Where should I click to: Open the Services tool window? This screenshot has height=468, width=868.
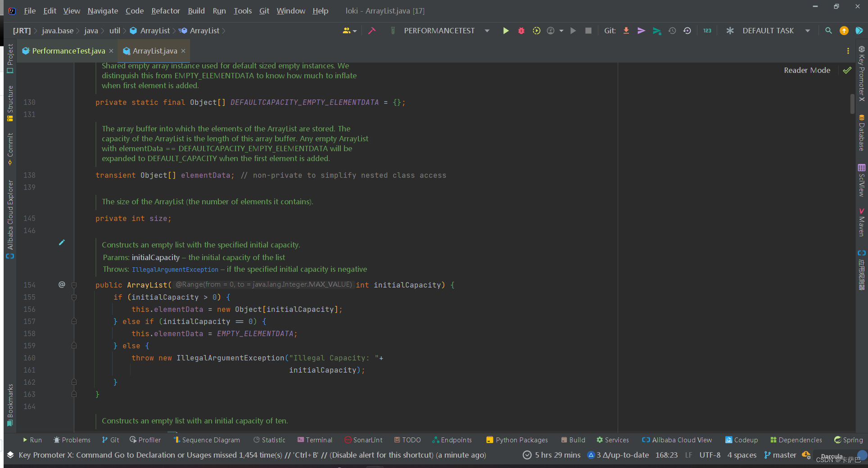pyautogui.click(x=612, y=440)
